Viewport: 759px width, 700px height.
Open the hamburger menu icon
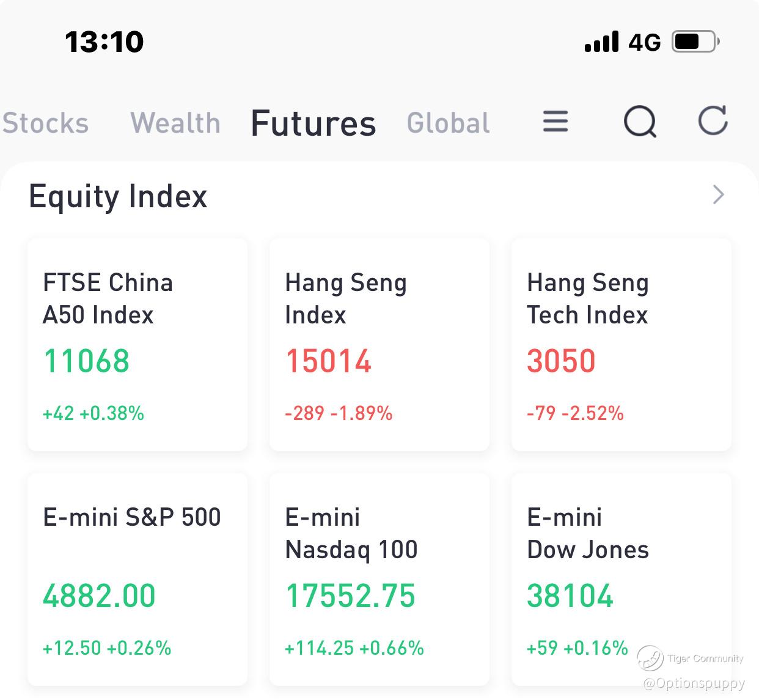click(x=555, y=122)
